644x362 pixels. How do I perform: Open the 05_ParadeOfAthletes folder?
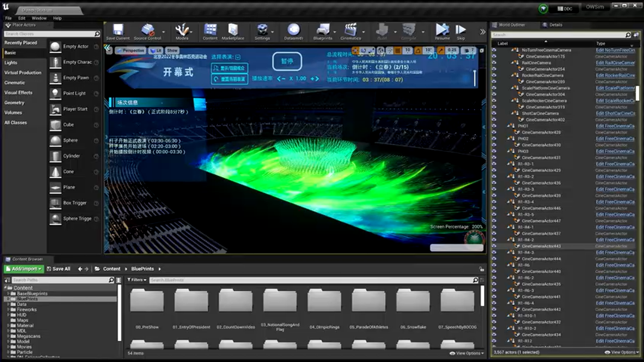click(369, 302)
